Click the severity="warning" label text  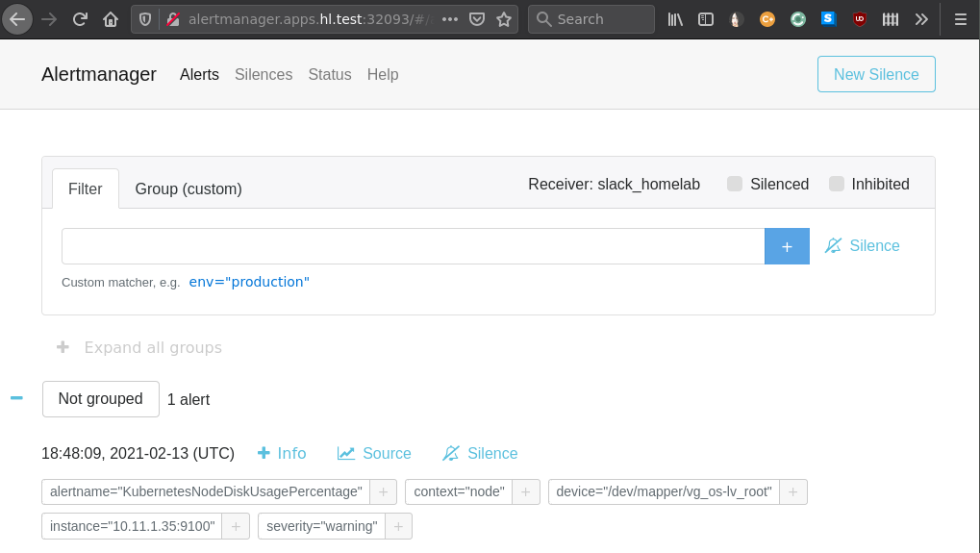(x=322, y=526)
